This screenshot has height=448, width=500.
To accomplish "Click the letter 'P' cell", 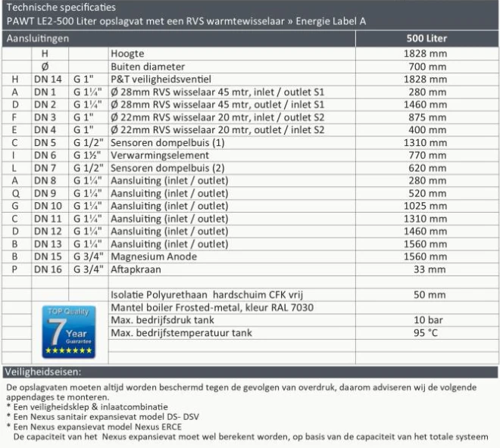I will point(14,269).
